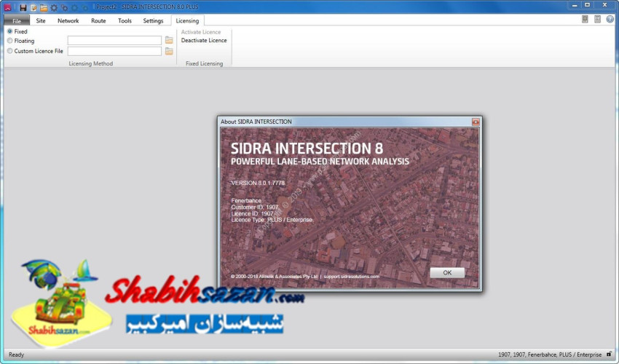The width and height of the screenshot is (619, 364).
Task: Click the Floating licence path input field
Action: point(114,40)
